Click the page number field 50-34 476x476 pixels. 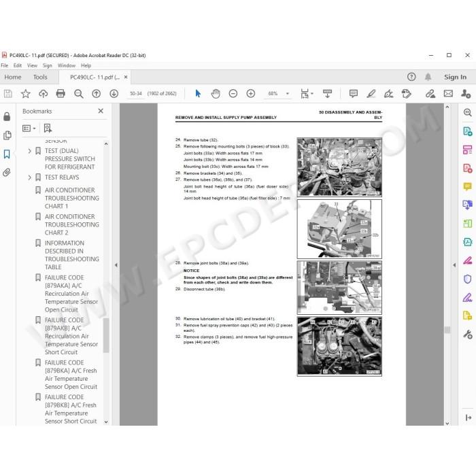(136, 94)
